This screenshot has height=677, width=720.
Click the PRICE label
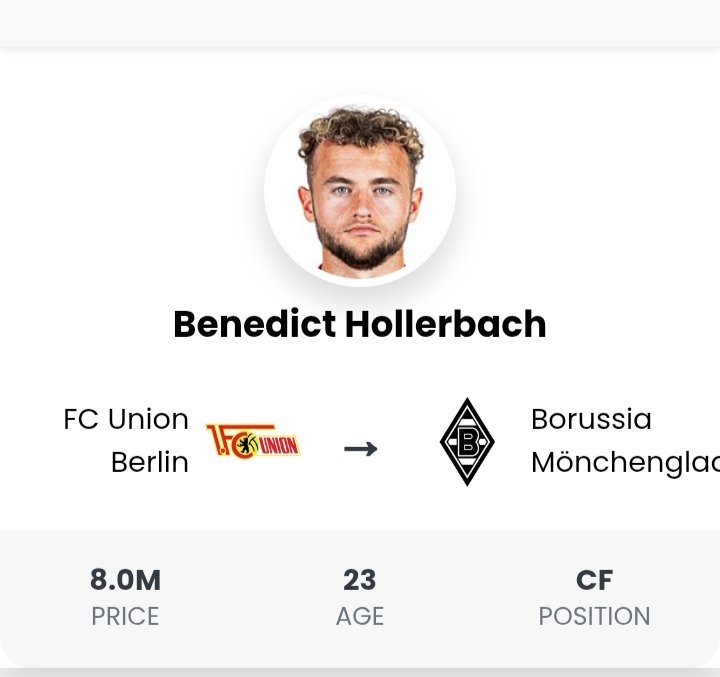pos(125,616)
